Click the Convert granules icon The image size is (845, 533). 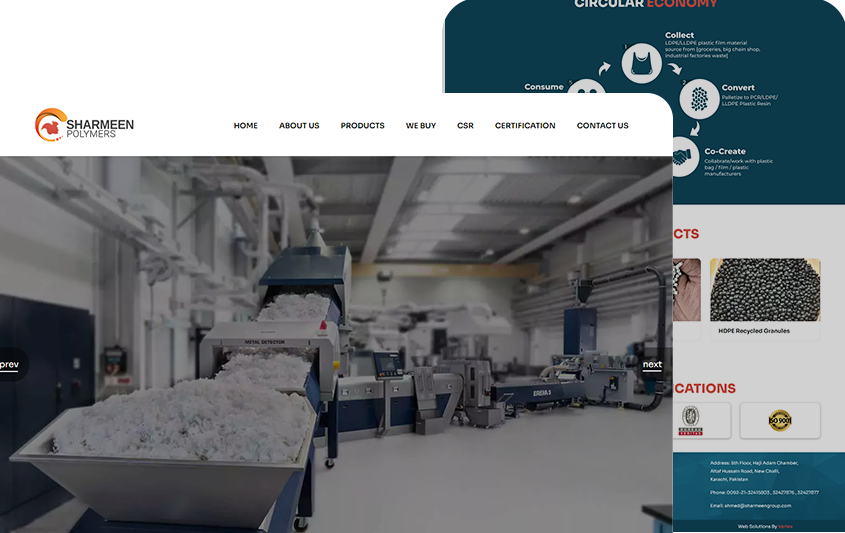(699, 100)
